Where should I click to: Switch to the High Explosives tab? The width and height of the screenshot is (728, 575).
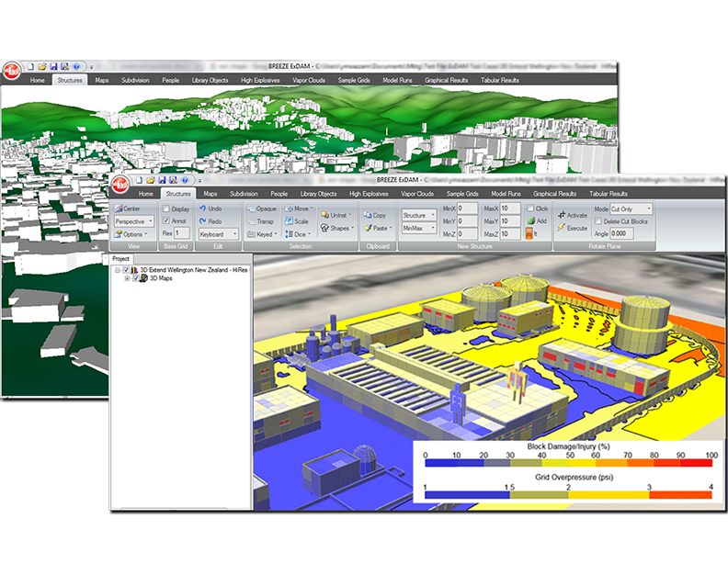click(x=369, y=194)
